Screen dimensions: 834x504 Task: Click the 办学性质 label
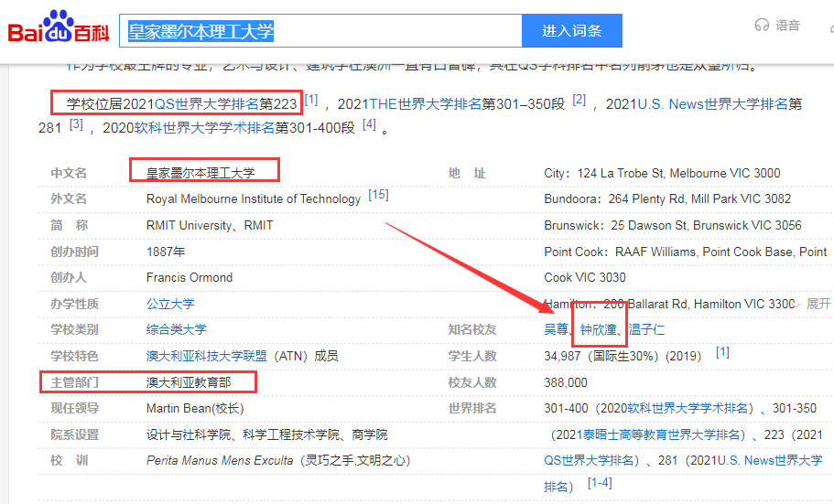[74, 304]
